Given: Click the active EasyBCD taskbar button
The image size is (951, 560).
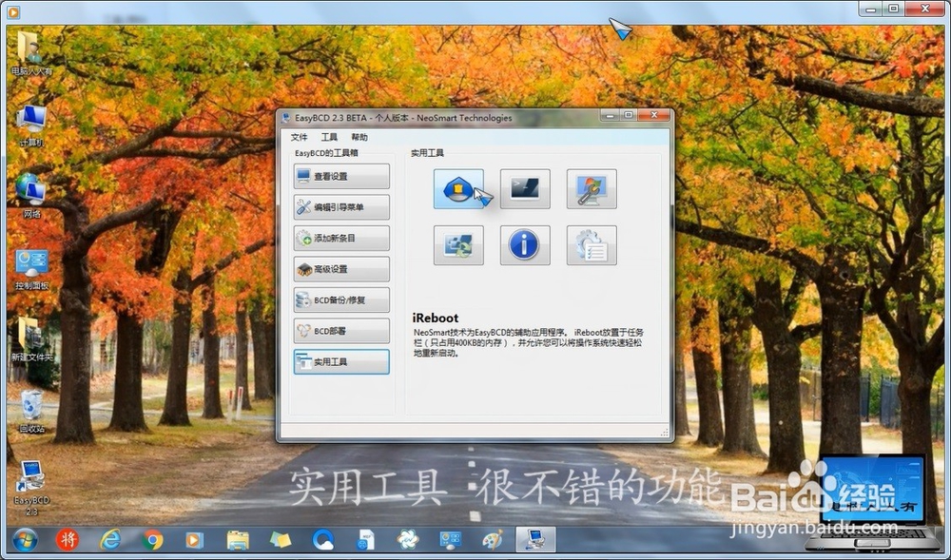Looking at the screenshot, I should click(535, 539).
